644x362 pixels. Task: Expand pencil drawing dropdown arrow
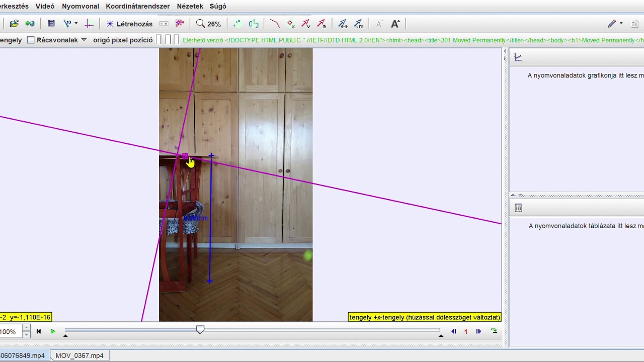click(x=621, y=24)
